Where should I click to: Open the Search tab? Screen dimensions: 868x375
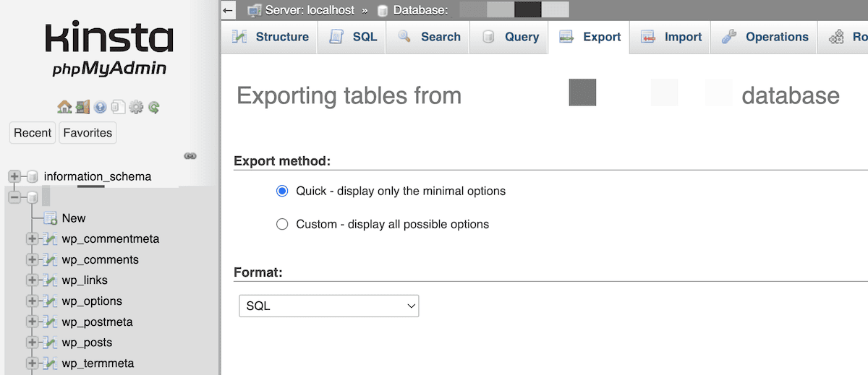point(428,37)
